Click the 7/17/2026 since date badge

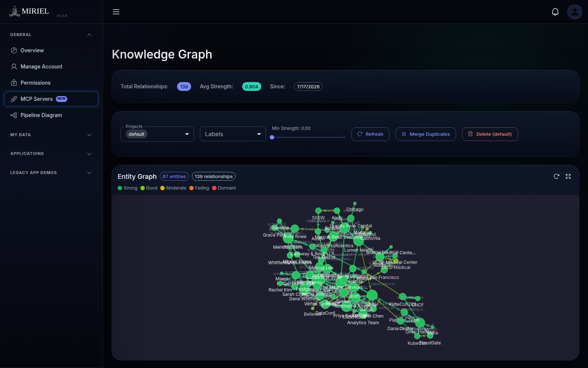308,86
